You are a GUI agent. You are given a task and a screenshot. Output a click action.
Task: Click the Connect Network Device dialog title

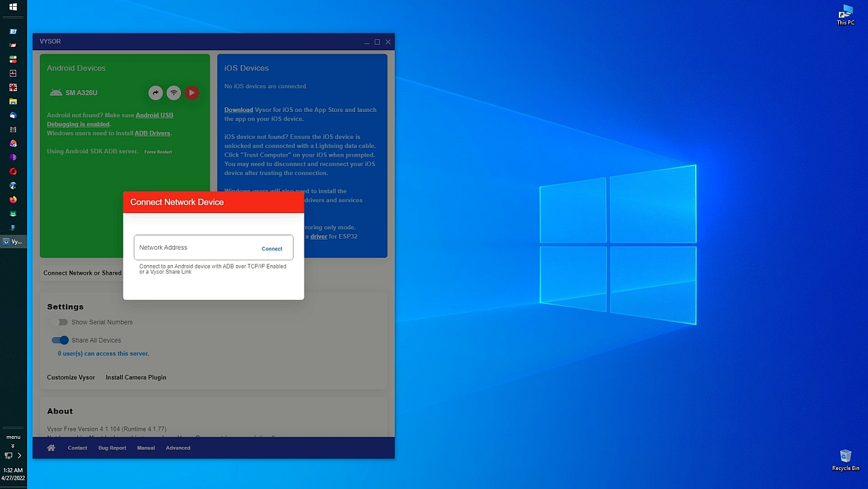177,202
